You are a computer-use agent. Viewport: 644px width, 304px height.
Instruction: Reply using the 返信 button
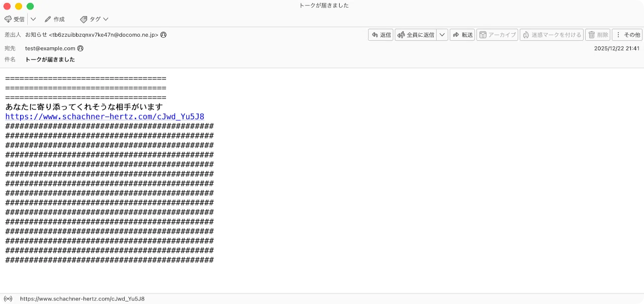pos(380,35)
